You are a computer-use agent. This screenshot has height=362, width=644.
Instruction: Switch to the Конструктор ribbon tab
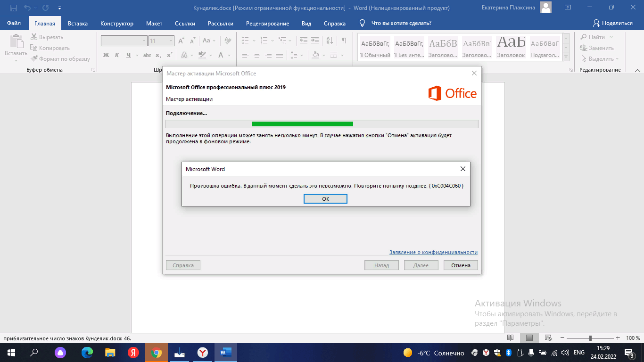(x=117, y=24)
